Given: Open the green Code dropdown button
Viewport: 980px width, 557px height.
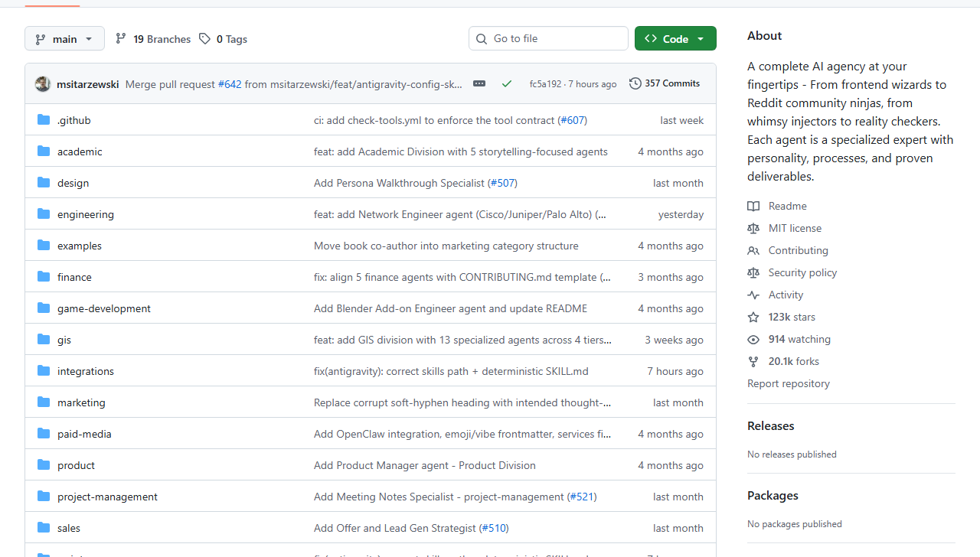Looking at the screenshot, I should tap(675, 38).
